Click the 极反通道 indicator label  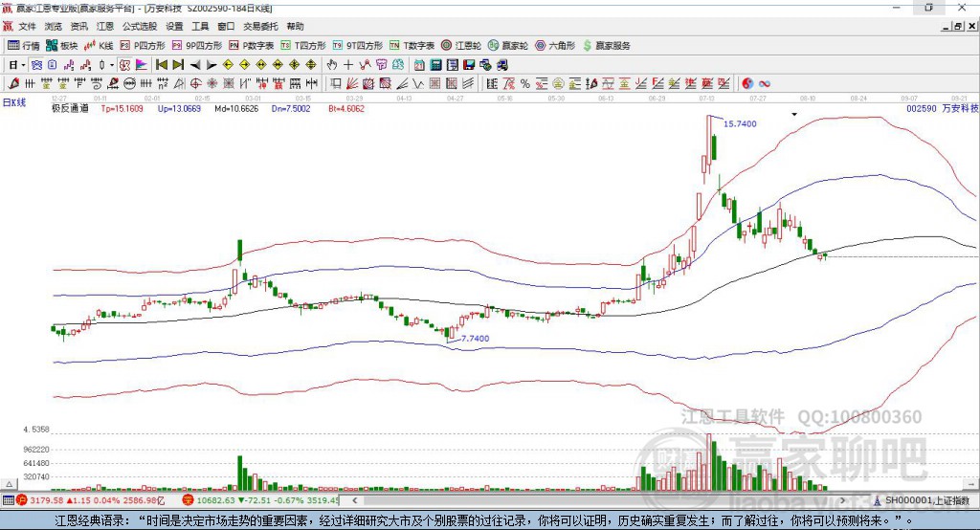coord(70,109)
